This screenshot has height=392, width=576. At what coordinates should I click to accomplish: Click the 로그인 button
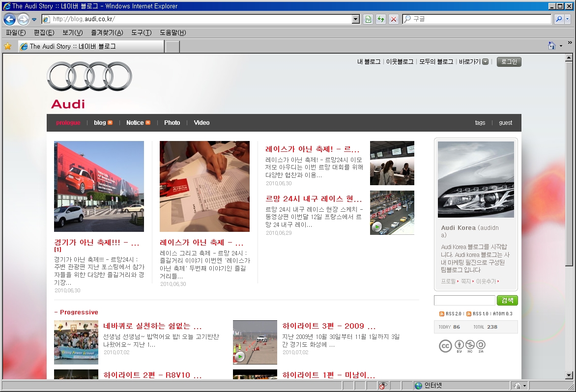pyautogui.click(x=509, y=62)
